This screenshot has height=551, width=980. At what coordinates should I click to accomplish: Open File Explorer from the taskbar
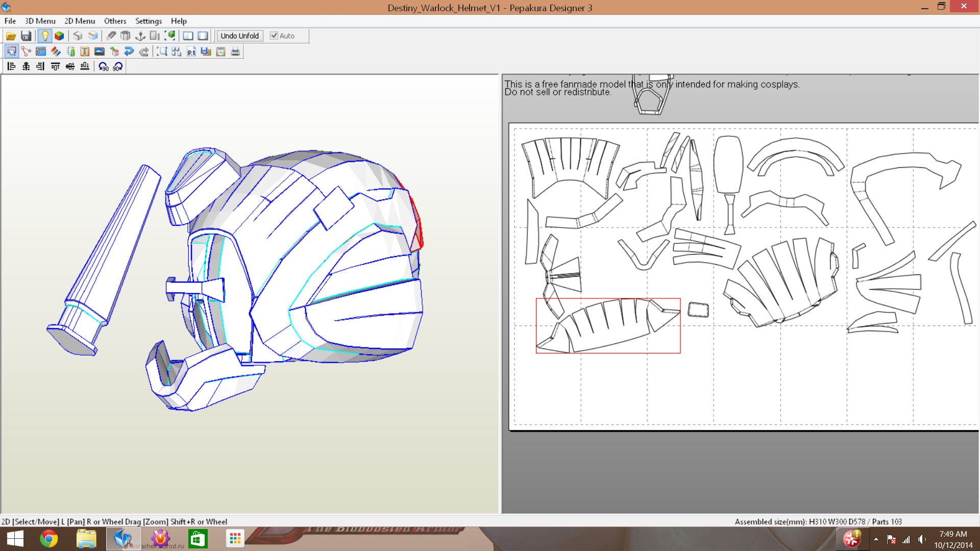pos(86,539)
